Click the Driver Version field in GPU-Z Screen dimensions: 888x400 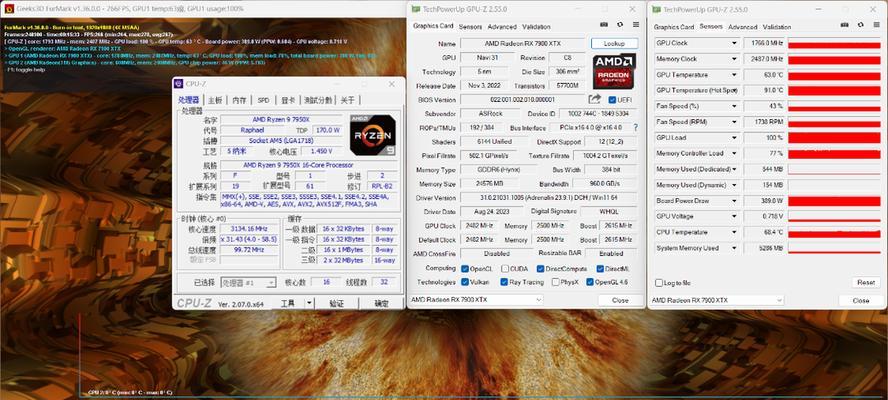point(548,198)
